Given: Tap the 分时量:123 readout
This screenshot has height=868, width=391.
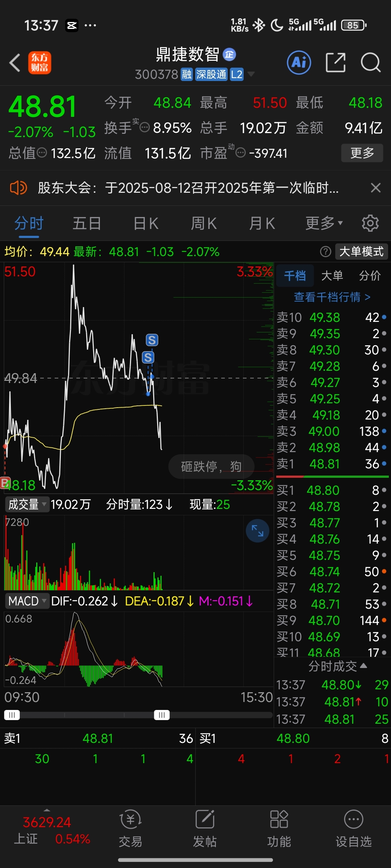Looking at the screenshot, I should coord(139,505).
